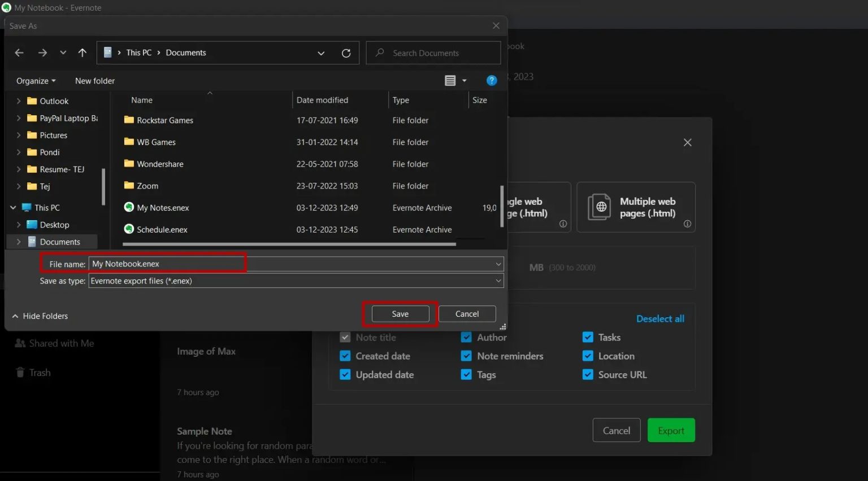
Task: Open the Help question mark icon
Action: coord(492,80)
